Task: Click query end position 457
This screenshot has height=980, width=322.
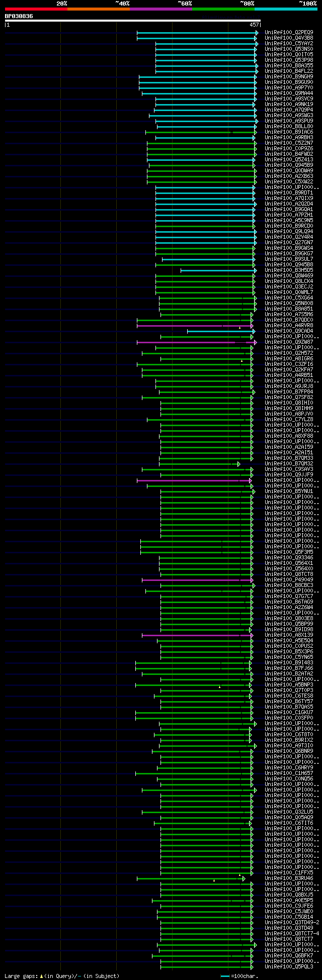Action: coord(254,25)
